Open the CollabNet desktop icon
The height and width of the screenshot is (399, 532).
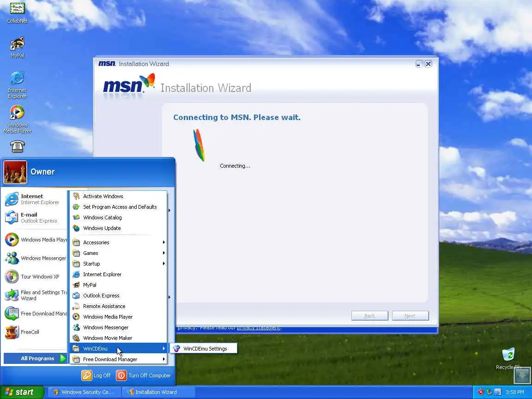coord(17,13)
